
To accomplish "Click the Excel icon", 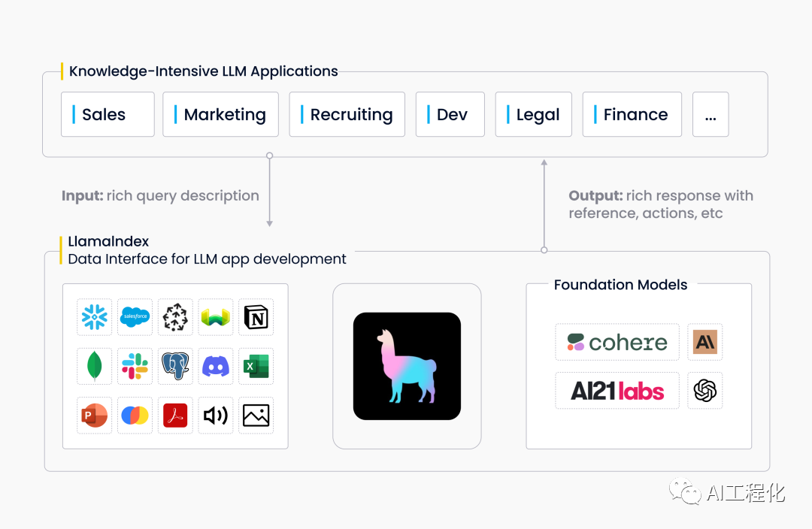I will point(256,366).
